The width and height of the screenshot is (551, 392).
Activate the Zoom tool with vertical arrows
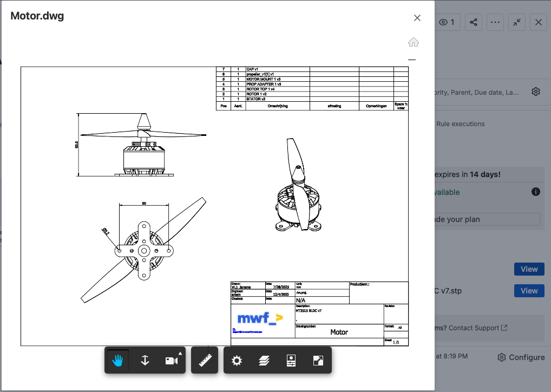(x=145, y=361)
